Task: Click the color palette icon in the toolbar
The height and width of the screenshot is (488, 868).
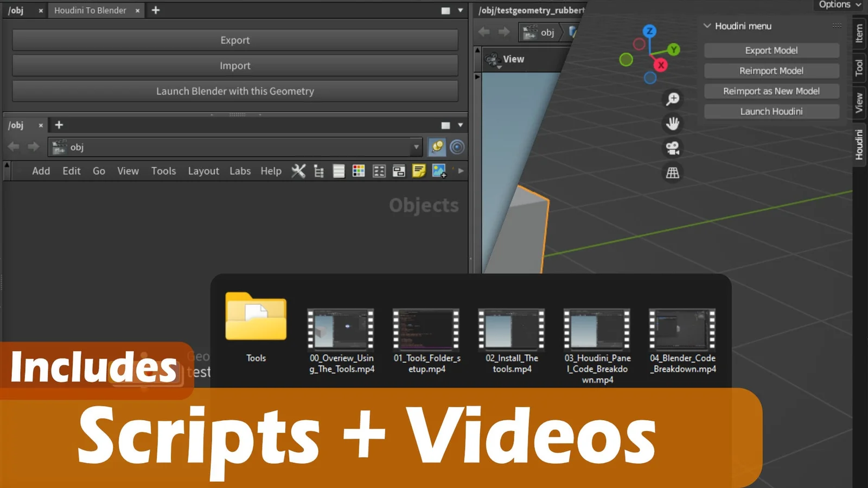Action: pos(358,171)
